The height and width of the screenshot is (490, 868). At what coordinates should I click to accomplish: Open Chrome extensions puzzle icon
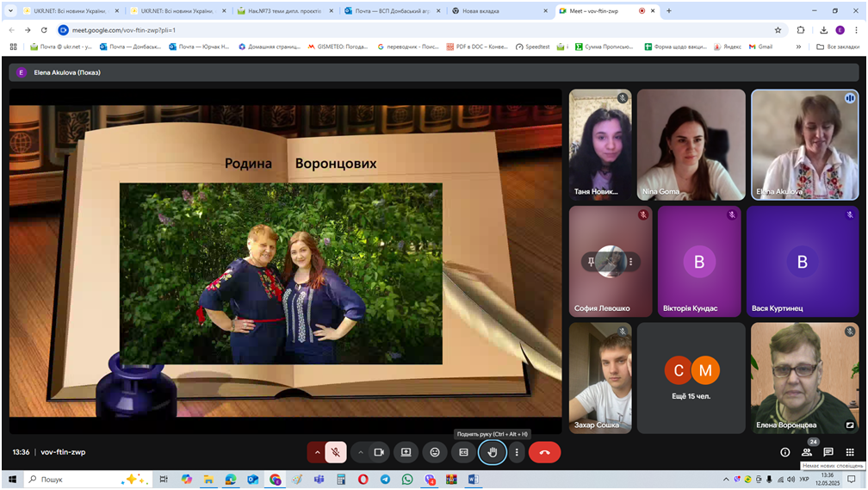click(801, 30)
